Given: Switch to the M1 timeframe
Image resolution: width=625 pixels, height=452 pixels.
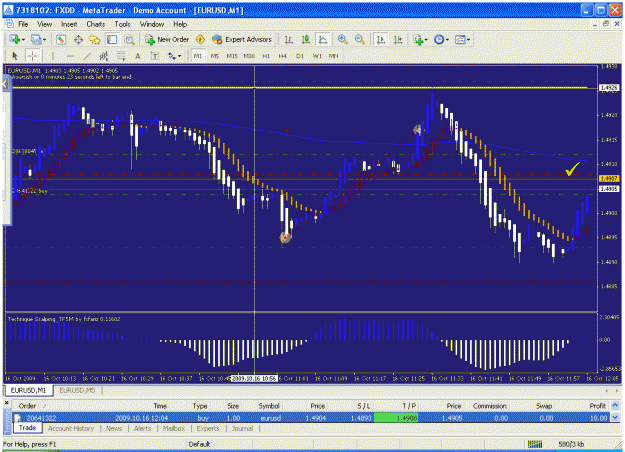Looking at the screenshot, I should coord(198,56).
